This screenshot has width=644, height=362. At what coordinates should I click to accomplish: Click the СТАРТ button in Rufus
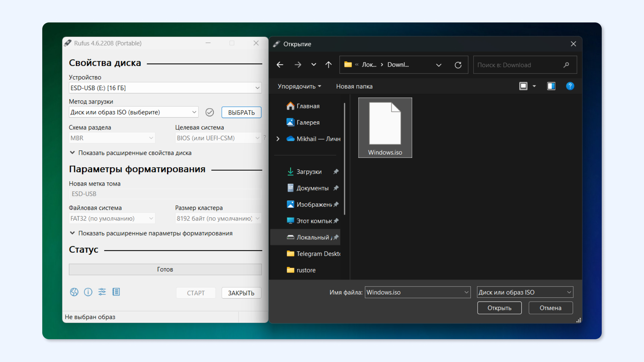point(196,293)
